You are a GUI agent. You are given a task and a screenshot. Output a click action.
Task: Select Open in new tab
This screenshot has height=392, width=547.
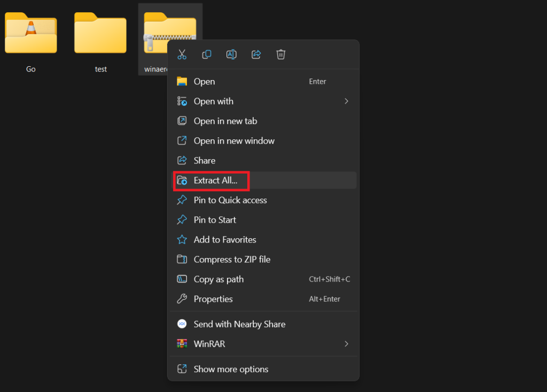(x=225, y=121)
